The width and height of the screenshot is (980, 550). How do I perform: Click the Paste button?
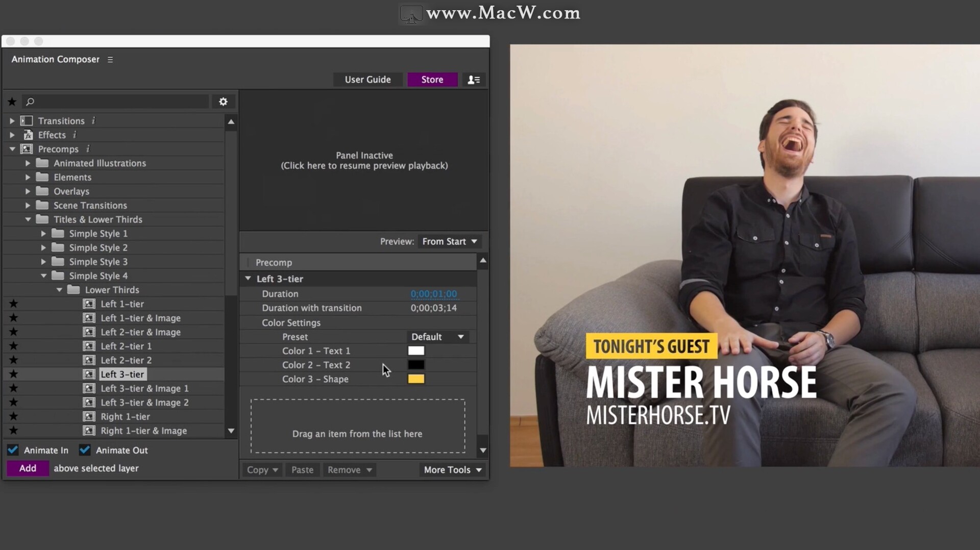point(302,470)
